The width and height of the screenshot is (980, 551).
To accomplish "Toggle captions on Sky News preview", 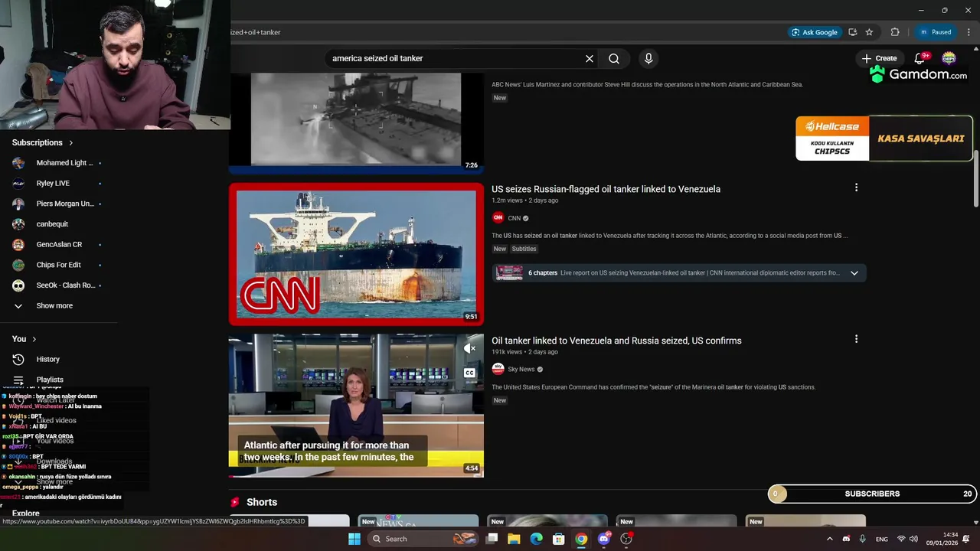I will 469,373.
